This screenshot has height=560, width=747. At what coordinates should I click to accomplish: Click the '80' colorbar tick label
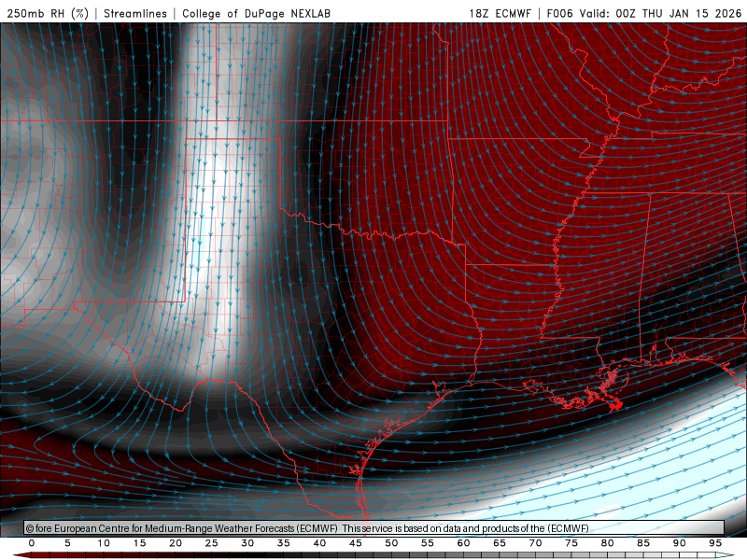[x=607, y=543]
